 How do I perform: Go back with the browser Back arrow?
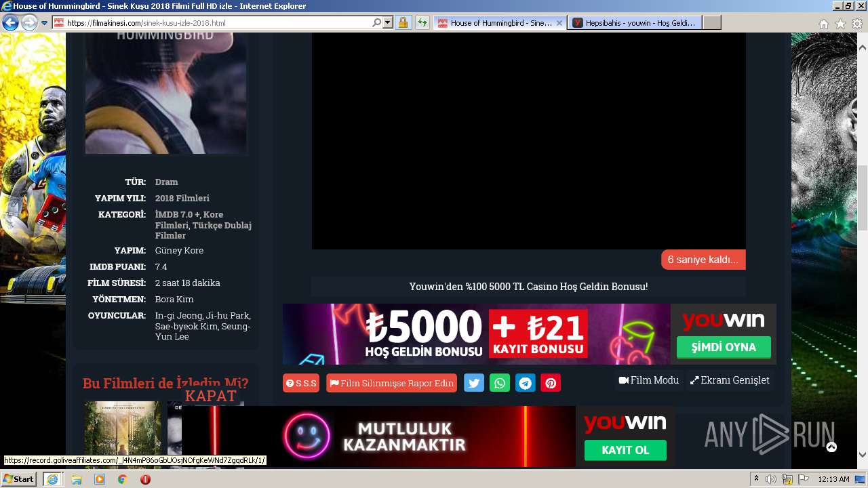[x=10, y=23]
